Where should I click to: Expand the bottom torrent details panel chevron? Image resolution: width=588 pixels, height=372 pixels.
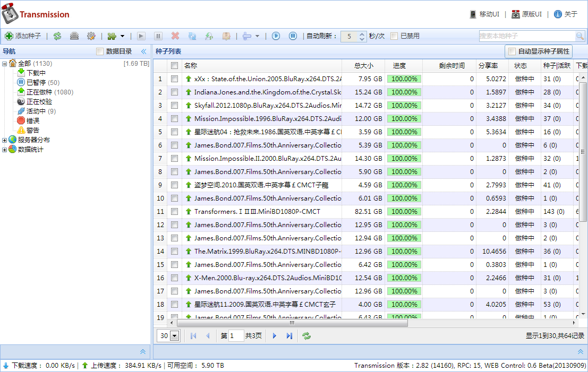pyautogui.click(x=580, y=352)
